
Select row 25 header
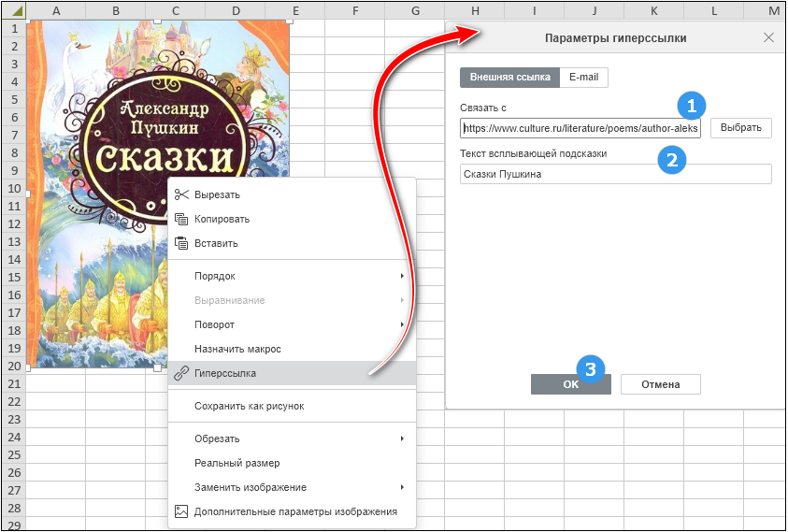(x=14, y=454)
